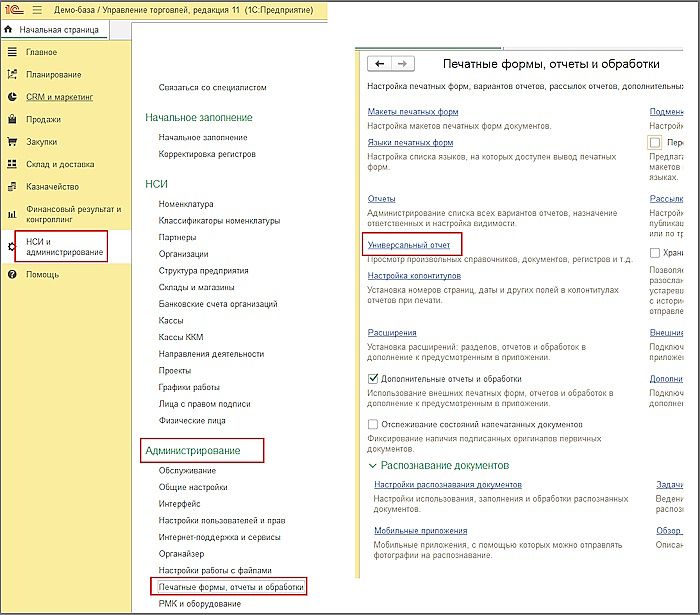Screen dimensions: 700x615
Task: Open Настройки распознавания документов link
Action: point(448,484)
